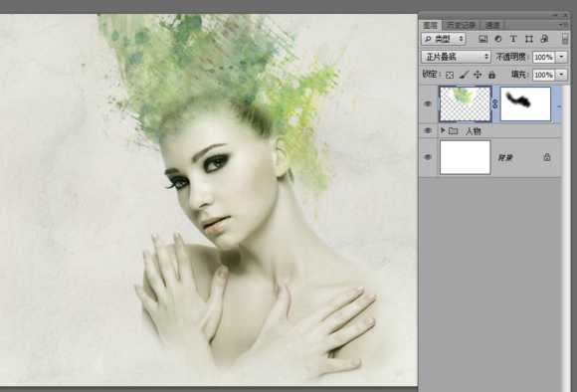Screen dimensions: 577x392
Task: Switch to the 历史记录 history tab
Action: pyautogui.click(x=461, y=25)
